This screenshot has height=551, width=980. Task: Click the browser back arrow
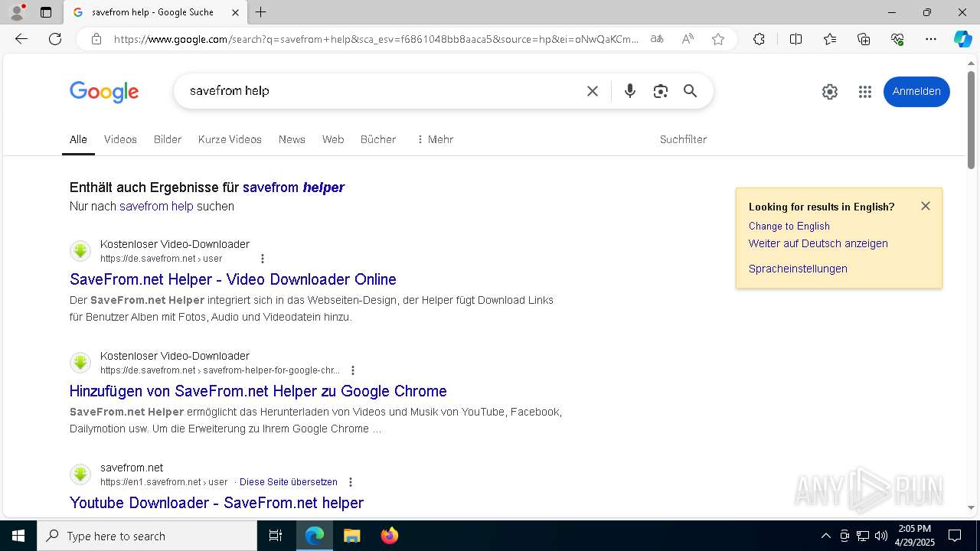point(21,39)
